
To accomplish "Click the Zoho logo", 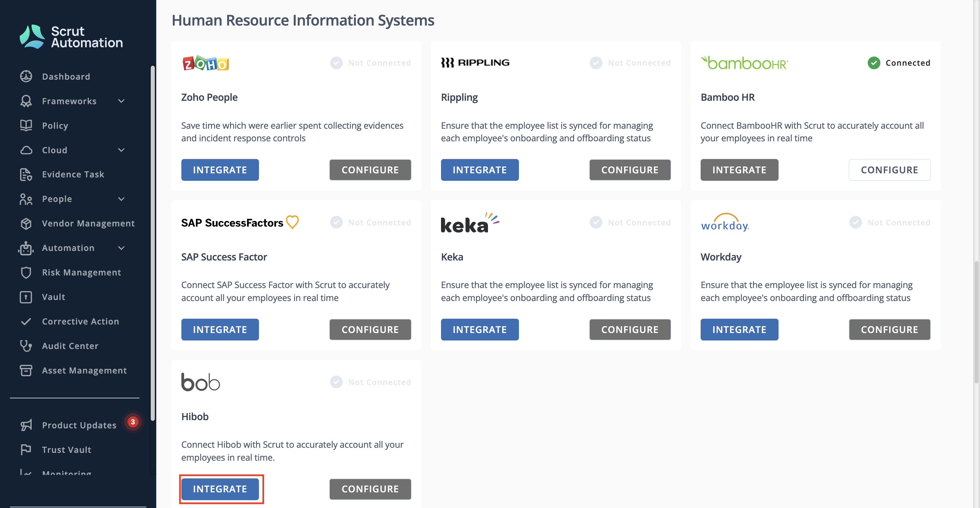I will click(x=206, y=63).
